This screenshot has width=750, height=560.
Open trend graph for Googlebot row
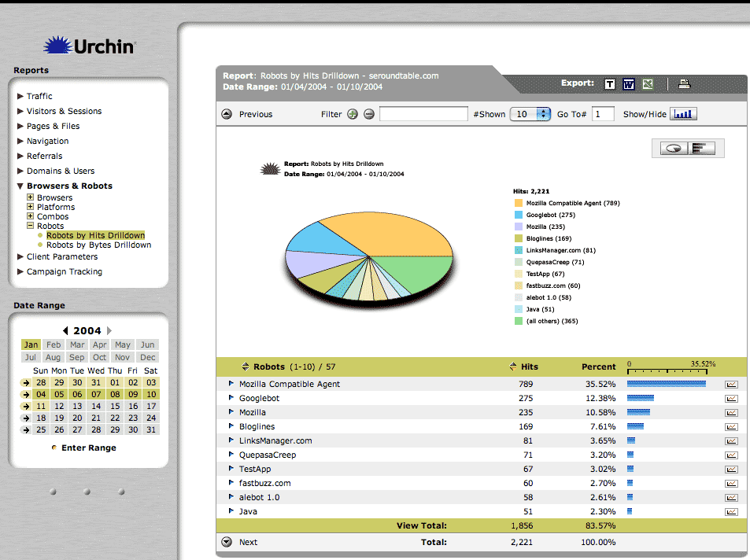(x=731, y=398)
